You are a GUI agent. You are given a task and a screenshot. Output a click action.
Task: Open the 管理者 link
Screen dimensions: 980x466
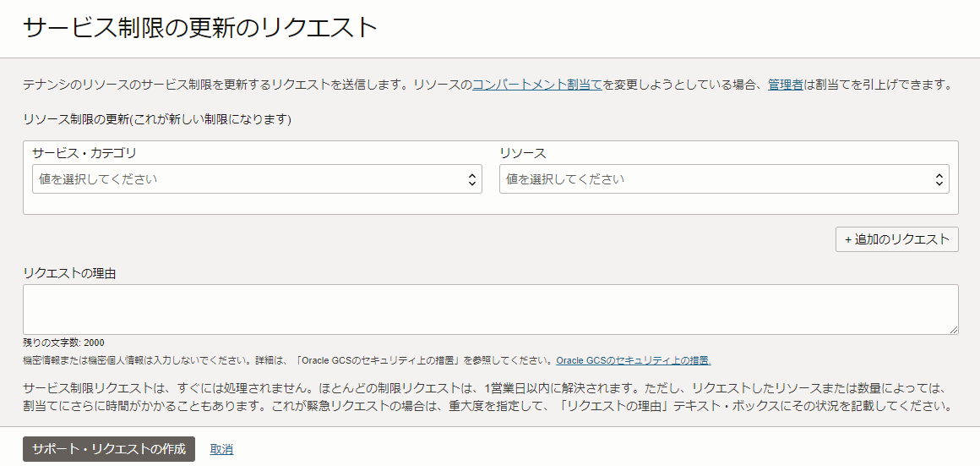pyautogui.click(x=785, y=85)
